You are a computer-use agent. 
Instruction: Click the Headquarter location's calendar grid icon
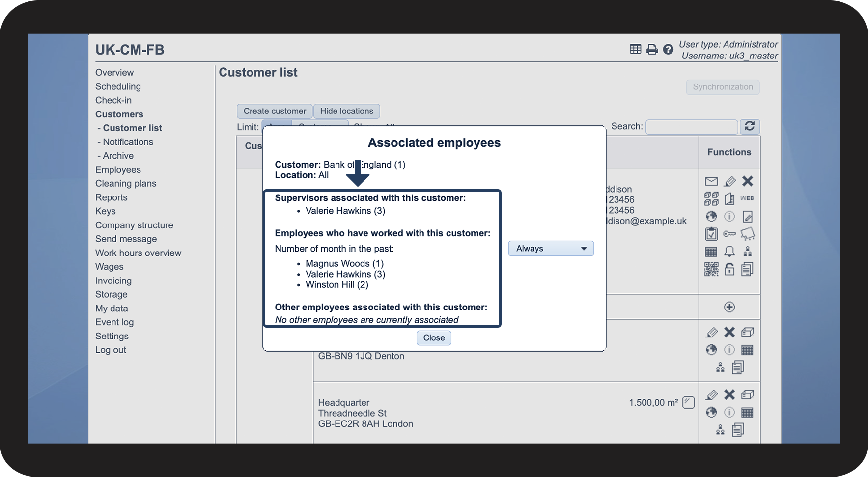click(x=747, y=413)
